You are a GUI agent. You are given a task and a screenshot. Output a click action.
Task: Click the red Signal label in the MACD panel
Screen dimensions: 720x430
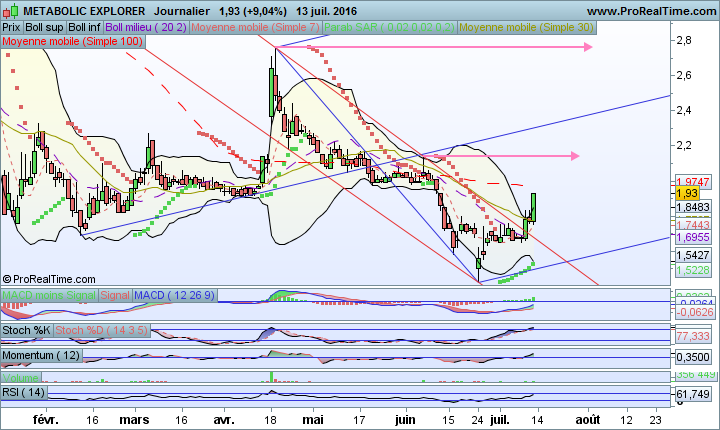click(x=115, y=295)
